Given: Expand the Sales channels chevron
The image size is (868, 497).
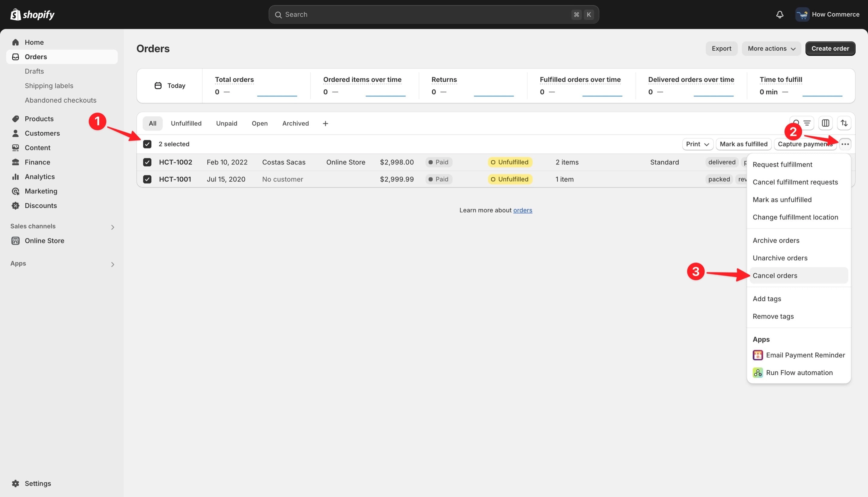Looking at the screenshot, I should tap(113, 227).
